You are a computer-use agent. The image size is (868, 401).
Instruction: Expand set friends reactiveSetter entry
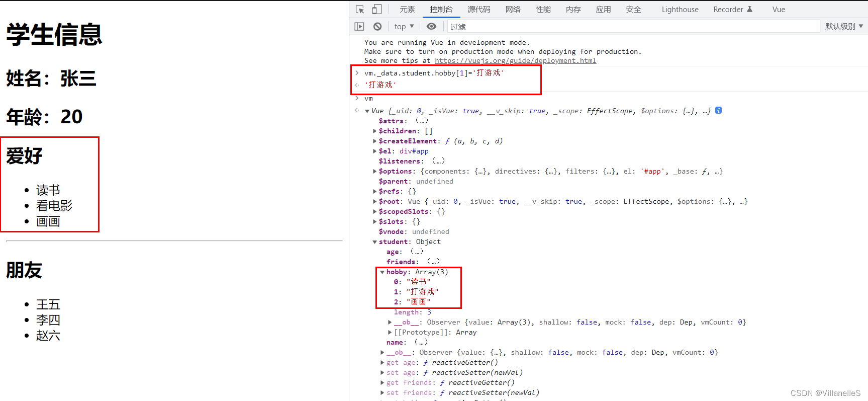coord(382,392)
